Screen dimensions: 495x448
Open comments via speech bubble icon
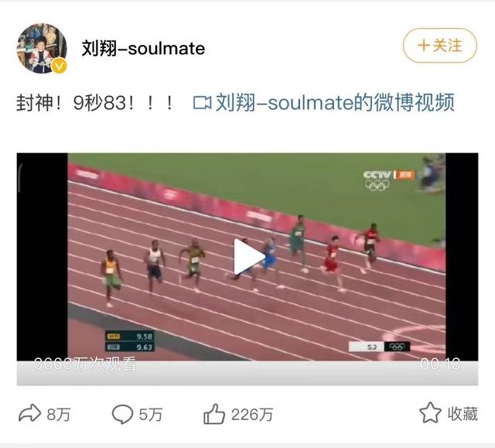[x=122, y=414]
